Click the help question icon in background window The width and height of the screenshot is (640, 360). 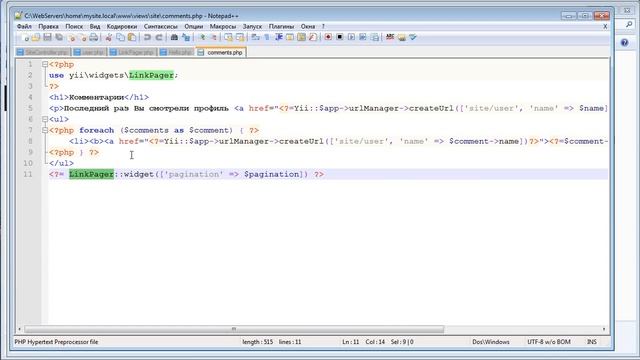[624, 43]
